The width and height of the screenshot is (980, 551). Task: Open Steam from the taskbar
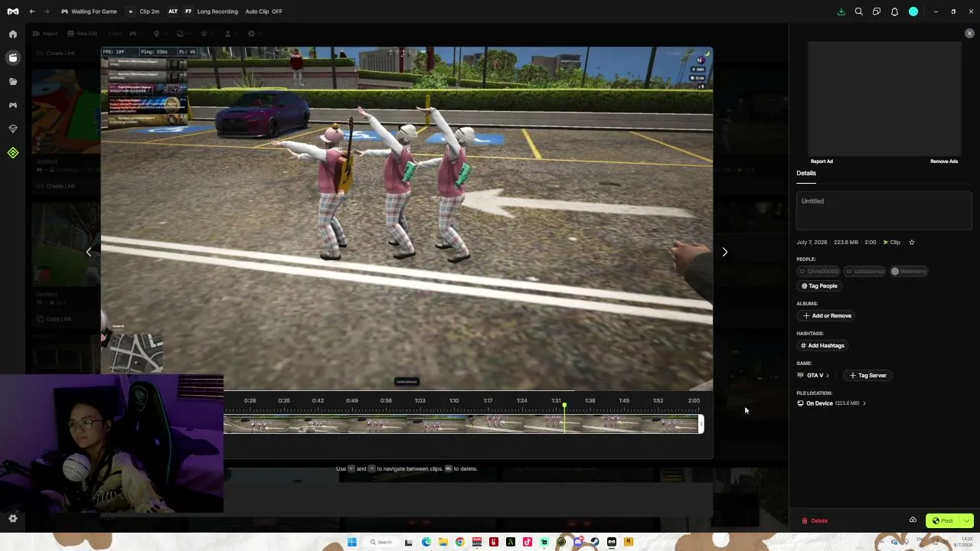[x=594, y=543]
